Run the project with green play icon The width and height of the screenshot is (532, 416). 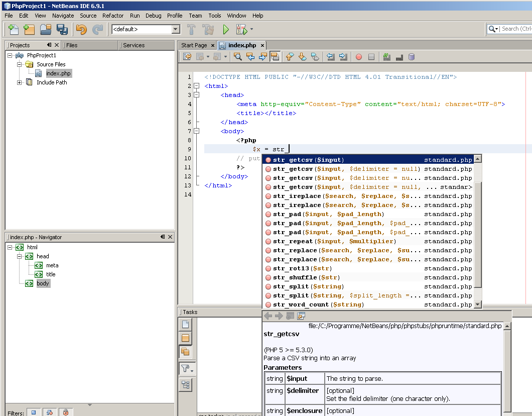click(226, 30)
